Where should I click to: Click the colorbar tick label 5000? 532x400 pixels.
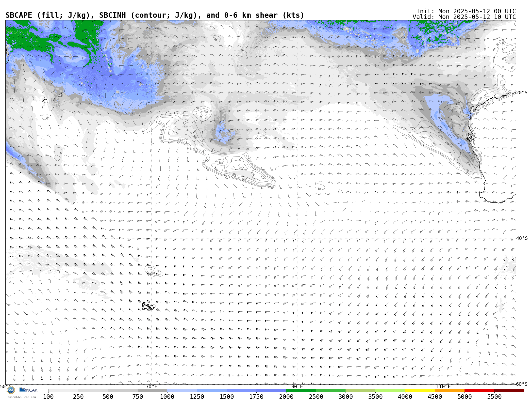[x=465, y=397]
